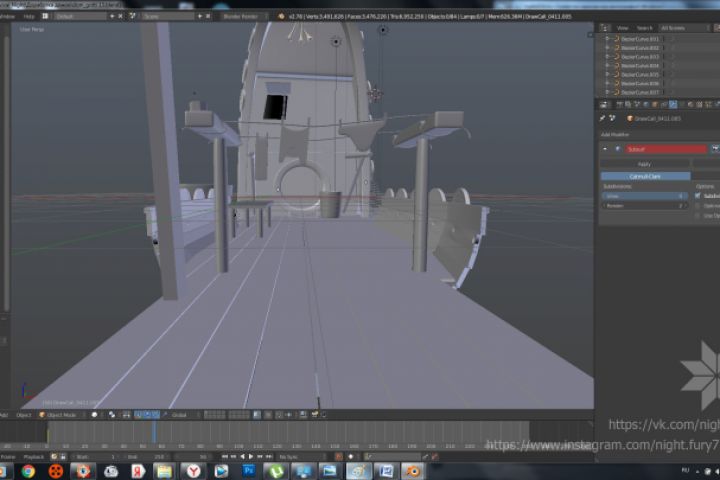Viewport: 720px width, 480px height.
Task: Click the current frame marker in timeline
Action: point(154,432)
